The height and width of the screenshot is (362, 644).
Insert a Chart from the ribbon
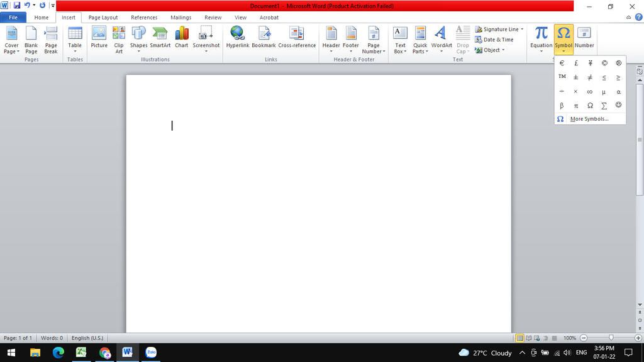click(182, 38)
